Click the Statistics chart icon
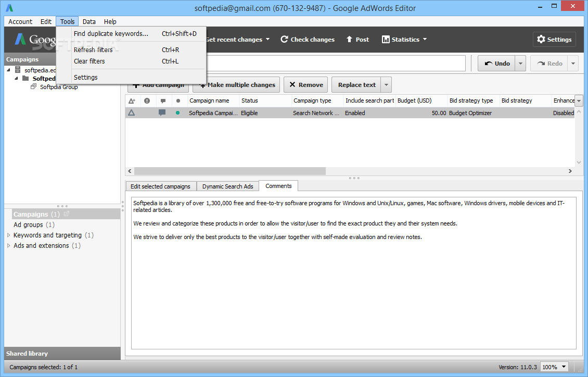The width and height of the screenshot is (588, 377). tap(386, 40)
